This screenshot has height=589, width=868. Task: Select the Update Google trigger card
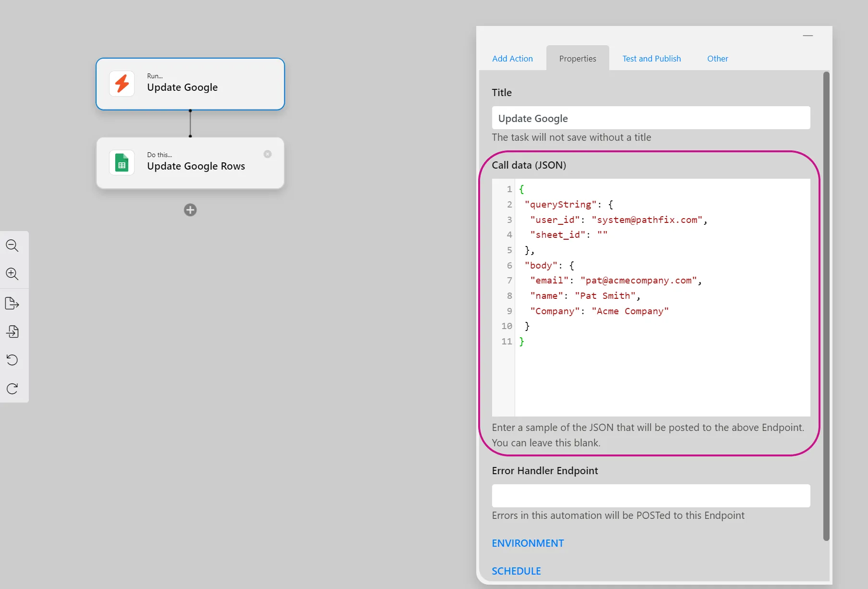coord(190,84)
